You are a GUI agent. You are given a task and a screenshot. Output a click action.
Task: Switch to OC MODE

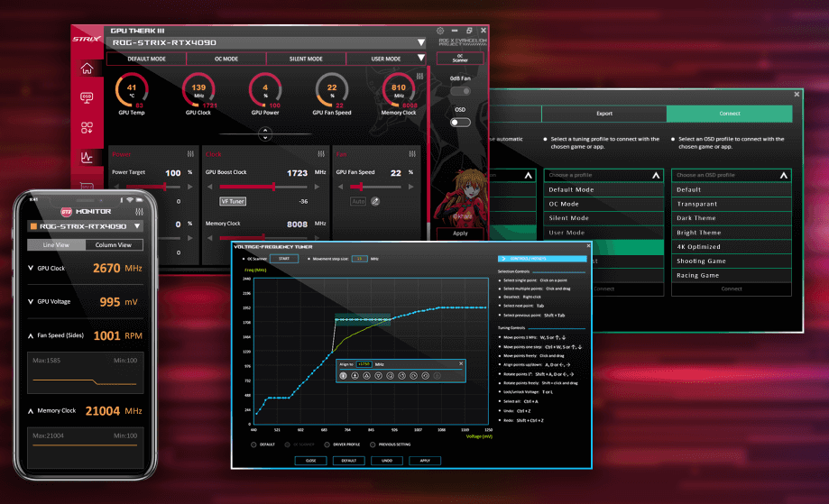[226, 59]
